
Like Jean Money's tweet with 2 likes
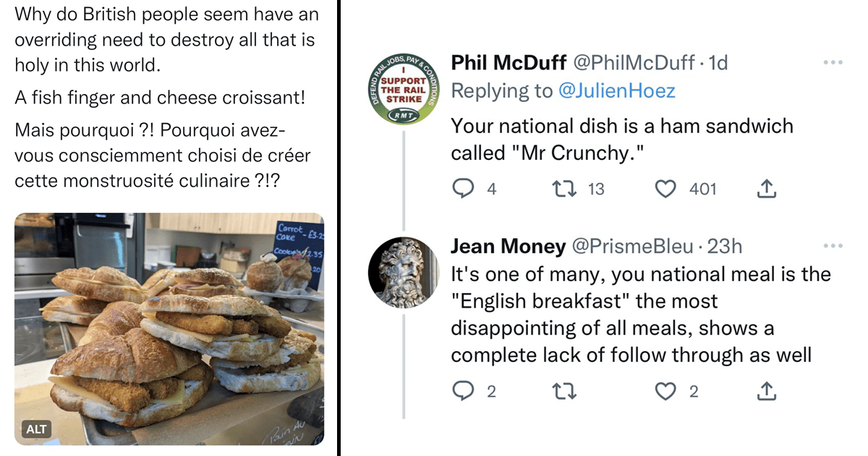[665, 392]
